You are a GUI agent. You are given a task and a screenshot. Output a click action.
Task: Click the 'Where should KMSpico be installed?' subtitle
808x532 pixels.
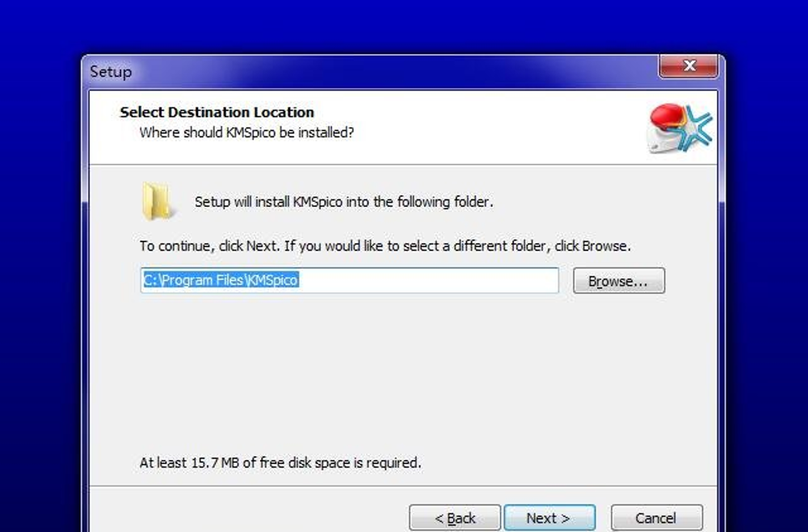tap(246, 132)
